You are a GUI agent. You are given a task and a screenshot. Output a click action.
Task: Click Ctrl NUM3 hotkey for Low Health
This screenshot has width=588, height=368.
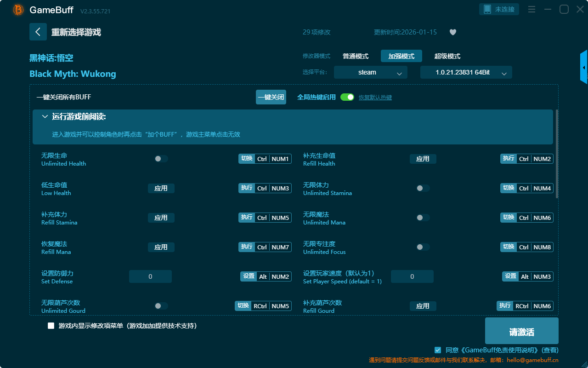coord(265,188)
